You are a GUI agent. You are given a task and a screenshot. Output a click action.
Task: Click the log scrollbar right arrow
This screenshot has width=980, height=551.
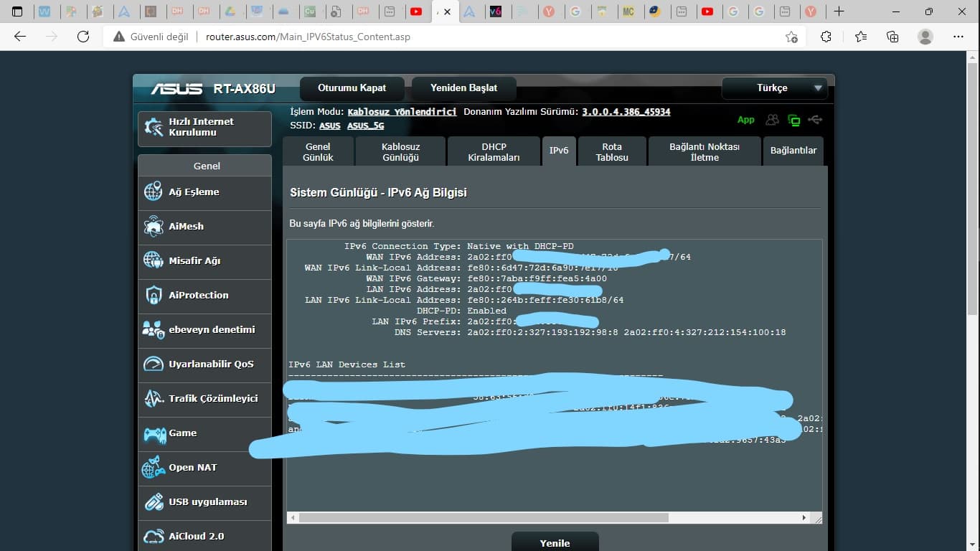click(x=804, y=517)
